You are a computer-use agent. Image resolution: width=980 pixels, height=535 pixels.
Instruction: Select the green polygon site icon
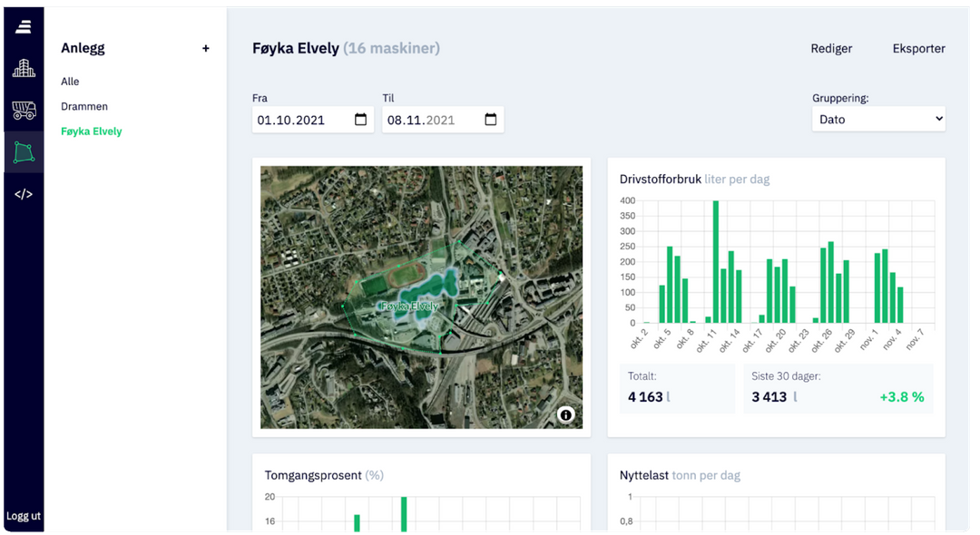[x=23, y=151]
